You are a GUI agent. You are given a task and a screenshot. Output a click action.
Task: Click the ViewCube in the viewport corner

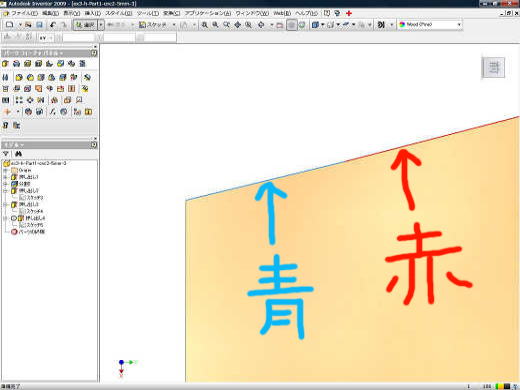click(493, 68)
